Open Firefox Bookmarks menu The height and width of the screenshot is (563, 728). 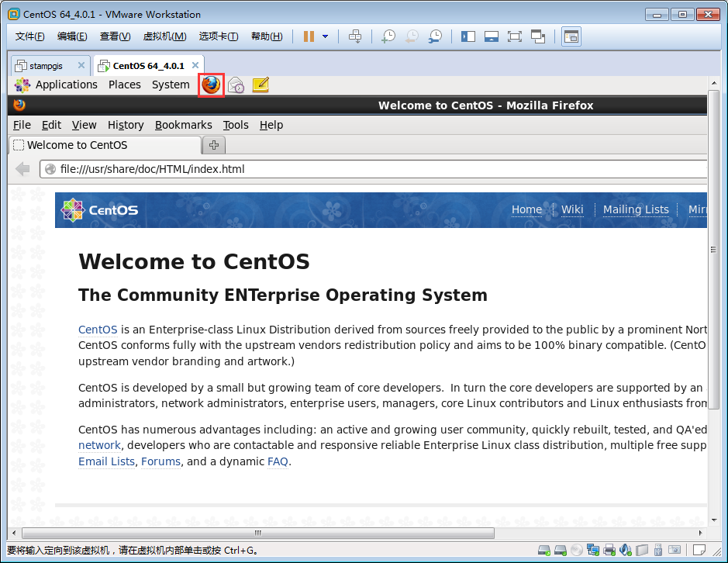pyautogui.click(x=184, y=125)
